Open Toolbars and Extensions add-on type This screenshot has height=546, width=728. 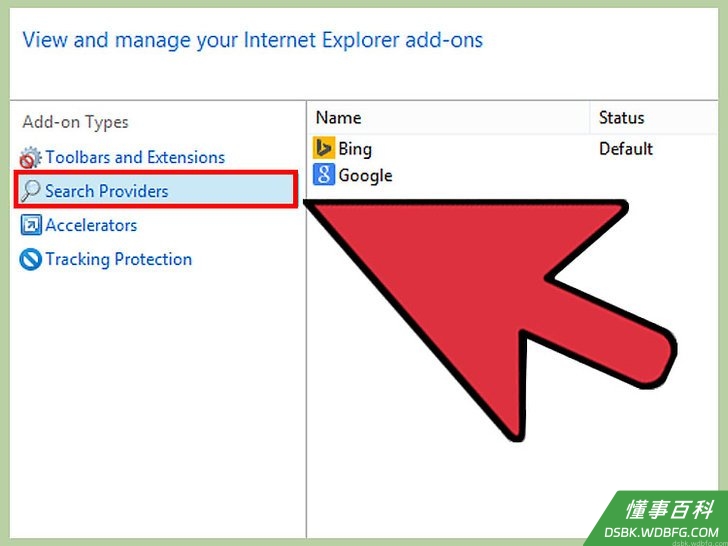[135, 157]
